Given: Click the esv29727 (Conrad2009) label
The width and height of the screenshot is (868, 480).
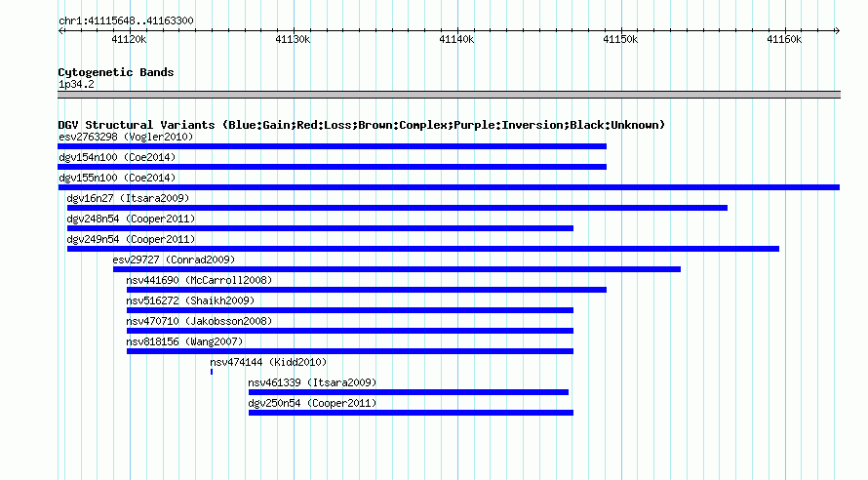Looking at the screenshot, I should [174, 260].
